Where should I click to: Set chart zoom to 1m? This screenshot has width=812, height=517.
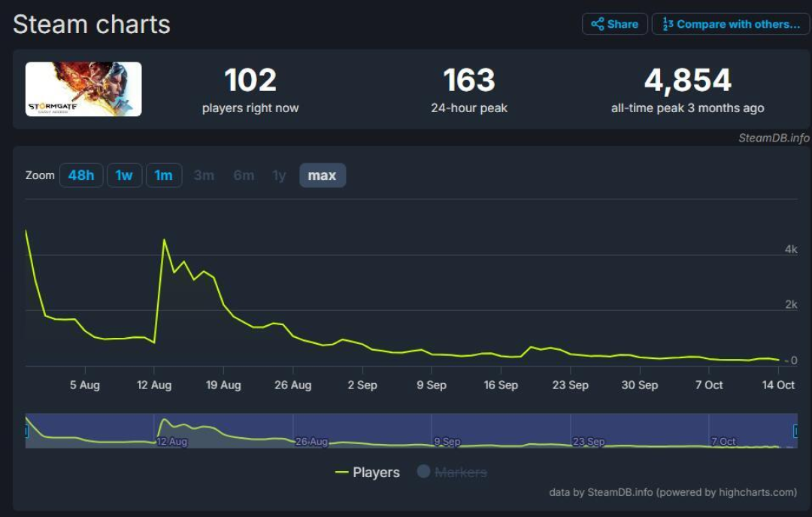164,175
